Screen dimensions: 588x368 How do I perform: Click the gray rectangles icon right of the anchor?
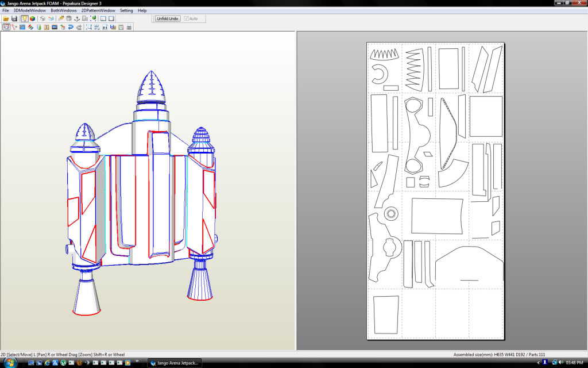(85, 18)
